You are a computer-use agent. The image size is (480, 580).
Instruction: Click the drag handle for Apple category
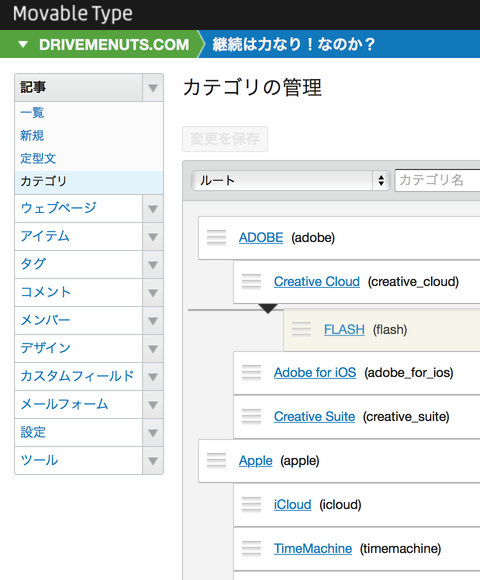point(216,461)
